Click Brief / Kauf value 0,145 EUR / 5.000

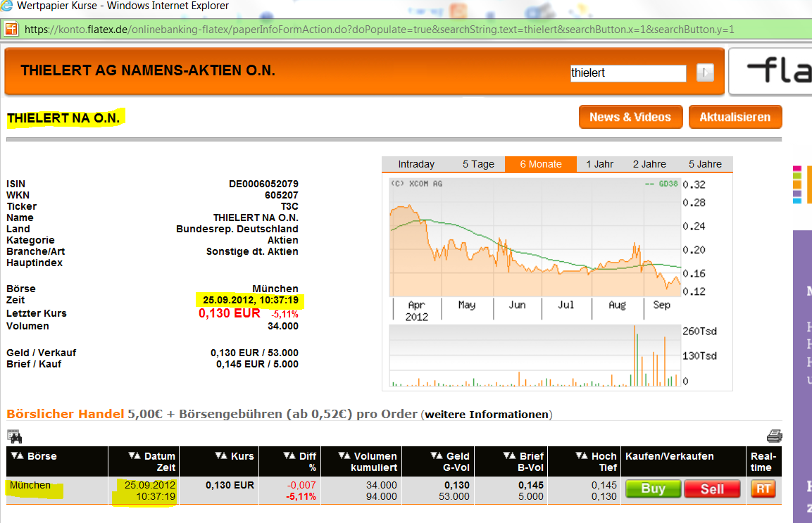tap(257, 365)
